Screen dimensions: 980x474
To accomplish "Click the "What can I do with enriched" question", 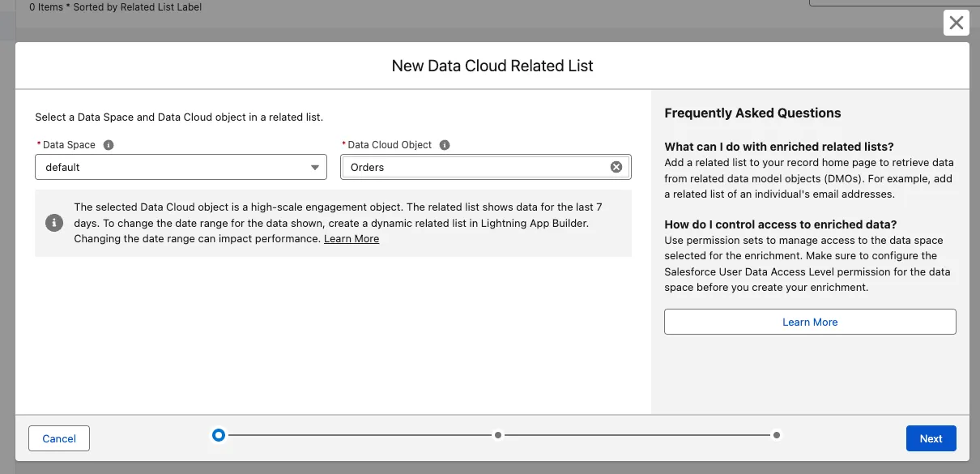I will (x=778, y=147).
